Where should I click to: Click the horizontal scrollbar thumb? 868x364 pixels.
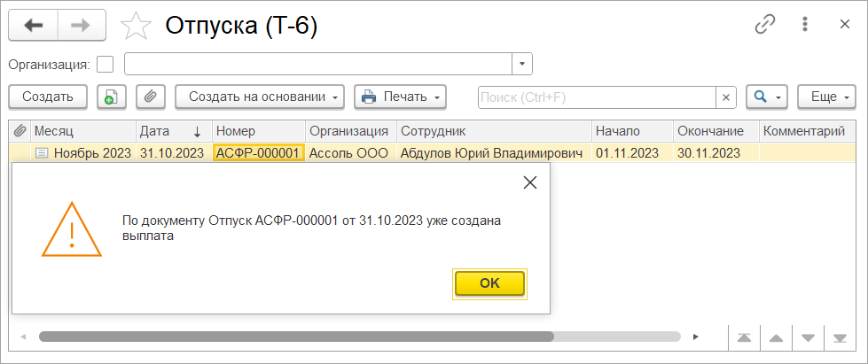pyautogui.click(x=296, y=337)
